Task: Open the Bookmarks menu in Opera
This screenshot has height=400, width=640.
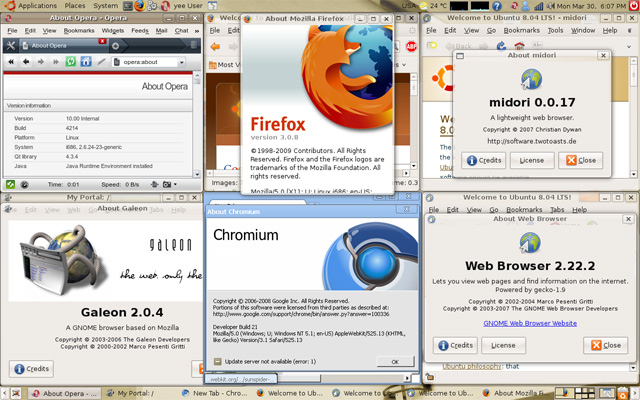Action: 79,31
